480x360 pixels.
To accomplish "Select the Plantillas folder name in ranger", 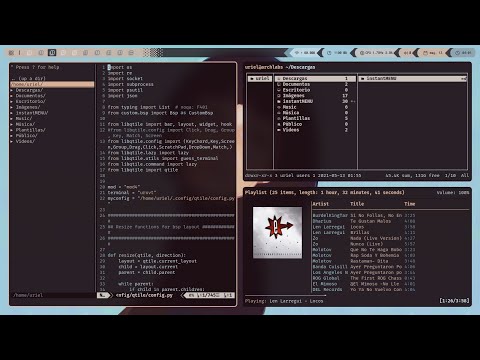I will coord(296,118).
